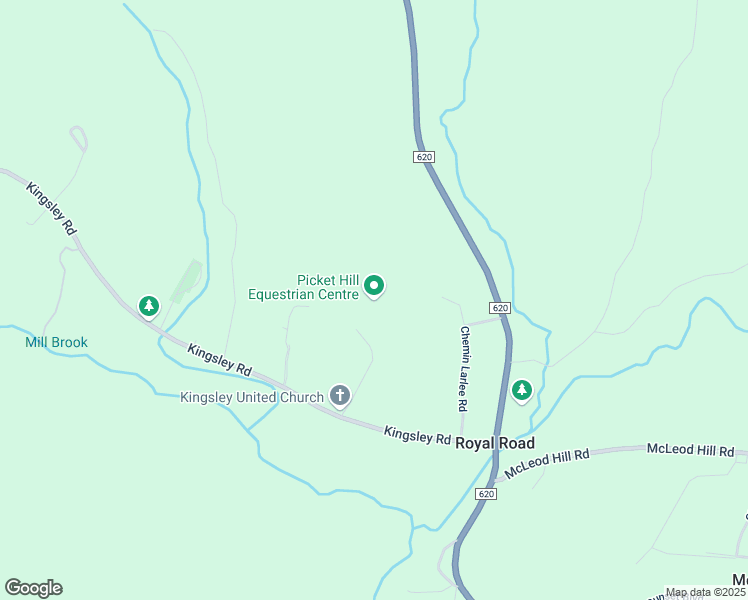Click the Picket Hill Equestrian Centre label
Screen dimensions: 748x600
pos(304,287)
